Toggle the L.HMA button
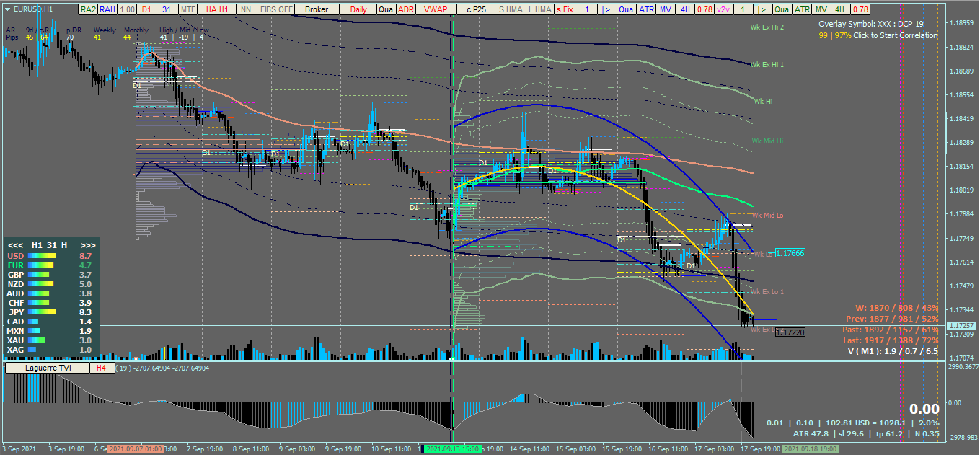Viewport: 980px width, 455px height. pyautogui.click(x=539, y=9)
